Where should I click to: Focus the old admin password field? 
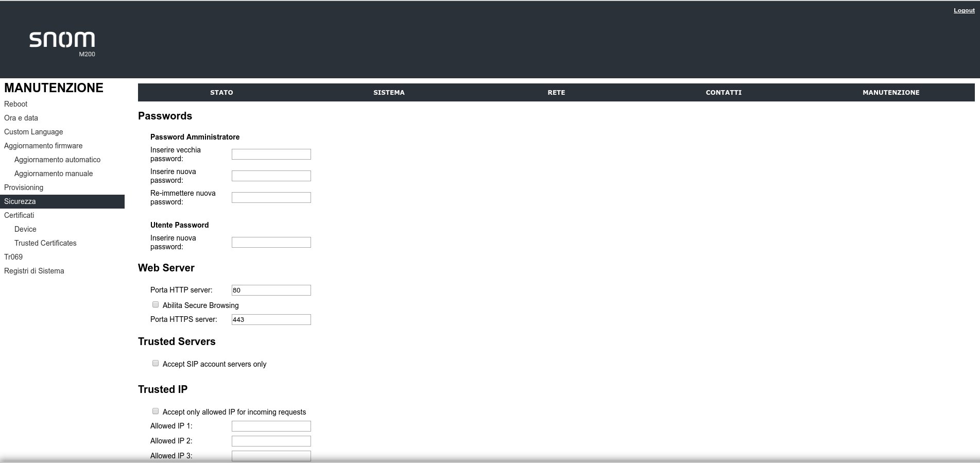[x=271, y=154]
